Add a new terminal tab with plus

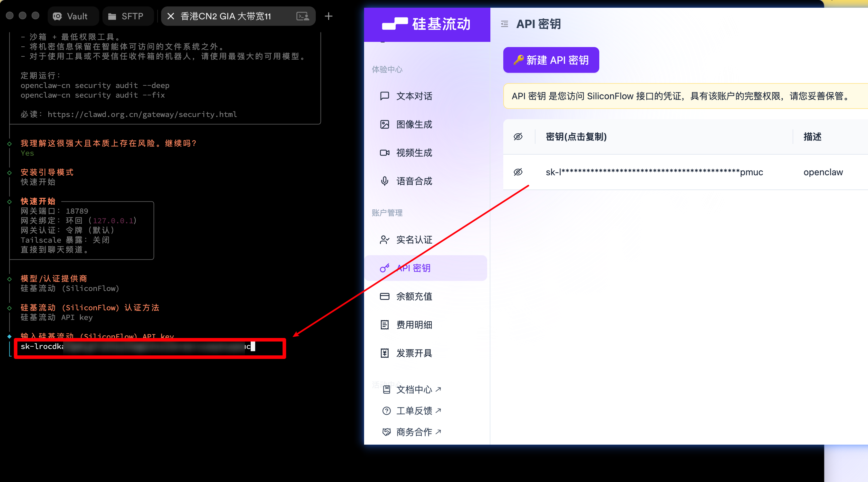point(329,16)
